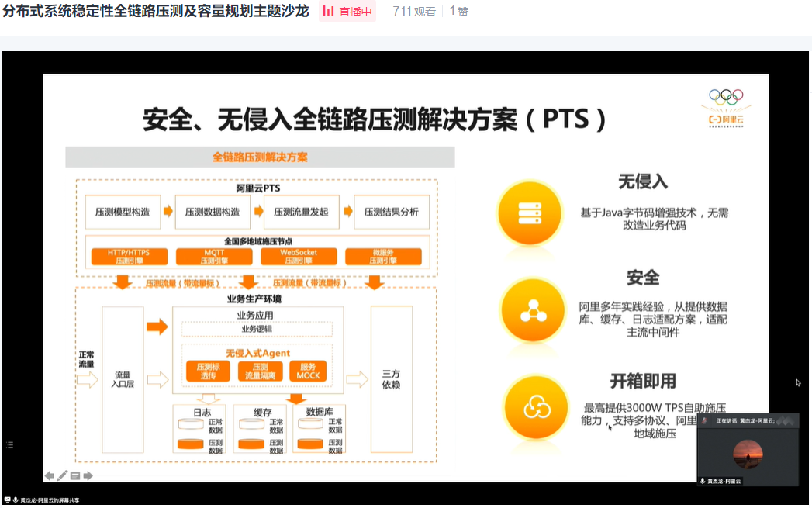Image resolution: width=812 pixels, height=508 pixels.
Task: Click the white 正常数据 cylinder under 日志
Action: tap(191, 424)
